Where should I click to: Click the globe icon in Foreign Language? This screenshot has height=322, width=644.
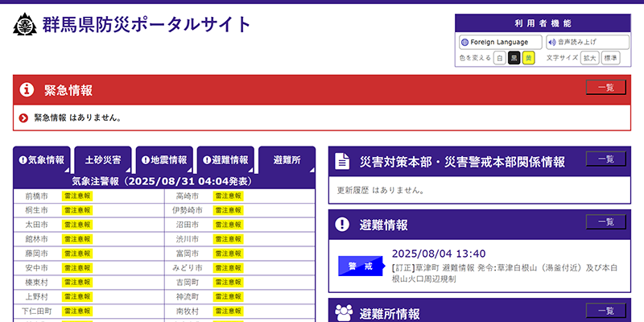(x=465, y=43)
